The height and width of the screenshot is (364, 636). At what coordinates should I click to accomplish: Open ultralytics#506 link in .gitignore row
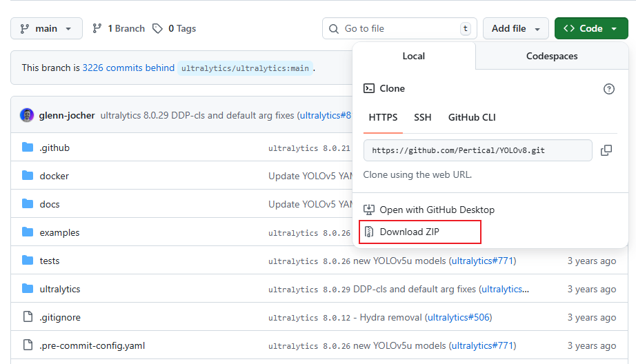coord(459,317)
